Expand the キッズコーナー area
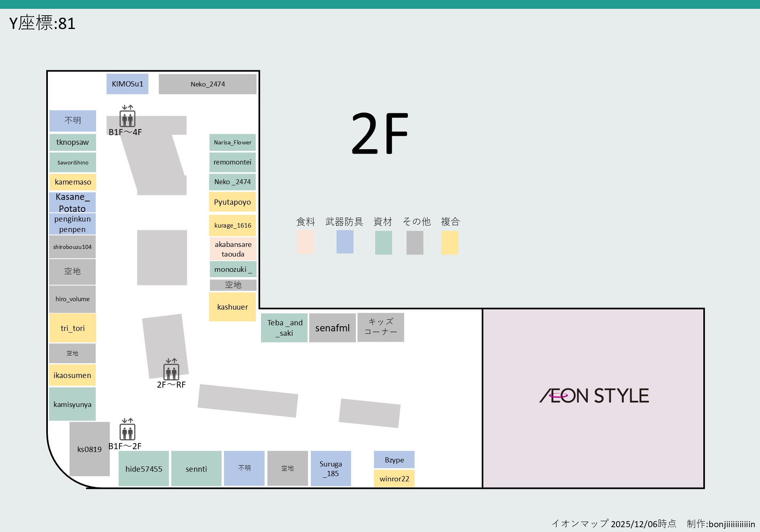 point(380,327)
